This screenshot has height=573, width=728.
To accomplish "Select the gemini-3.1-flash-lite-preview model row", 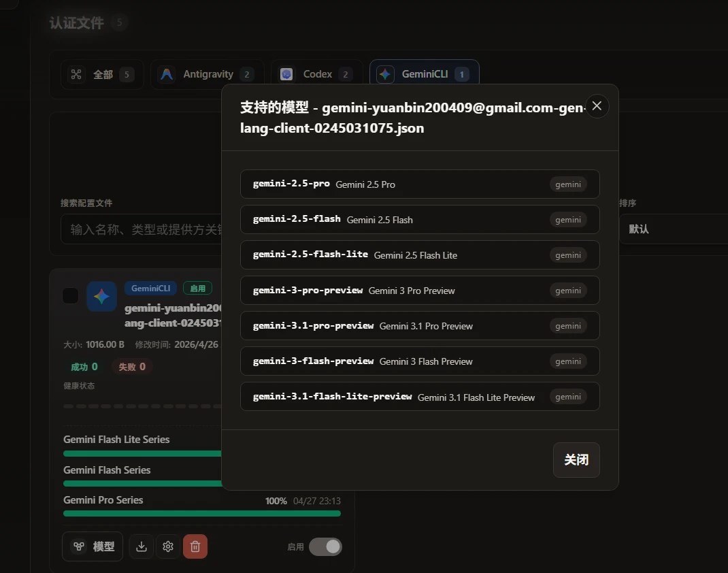I will coord(420,397).
